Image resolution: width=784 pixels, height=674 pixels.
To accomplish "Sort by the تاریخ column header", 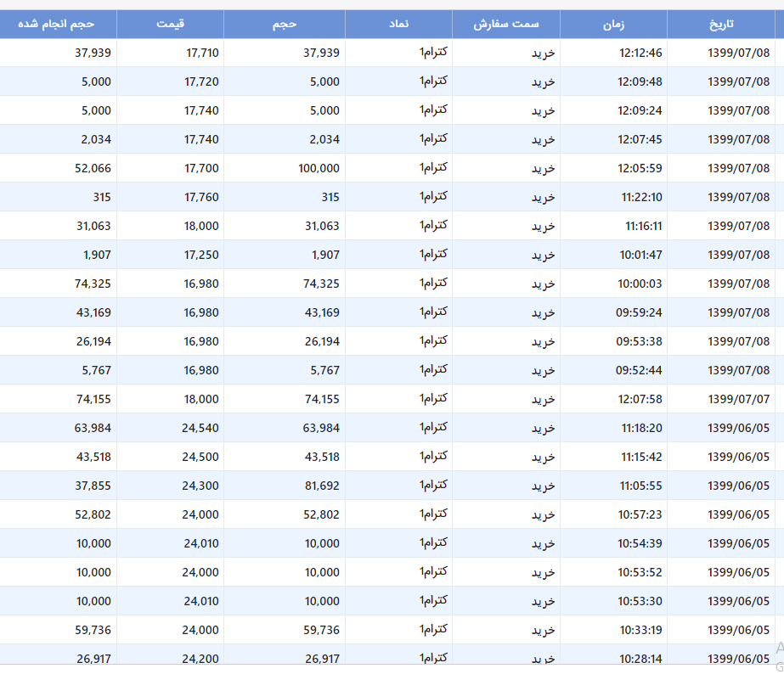I will 721,24.
